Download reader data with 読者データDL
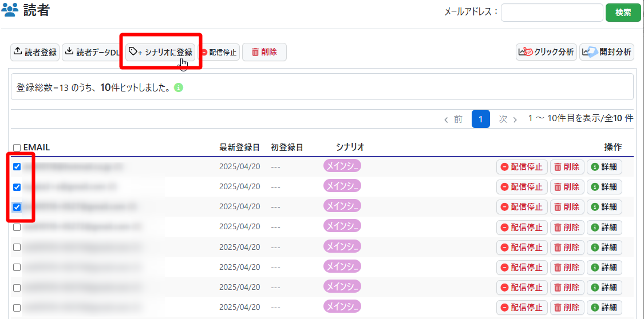The height and width of the screenshot is (319, 644). (x=92, y=52)
